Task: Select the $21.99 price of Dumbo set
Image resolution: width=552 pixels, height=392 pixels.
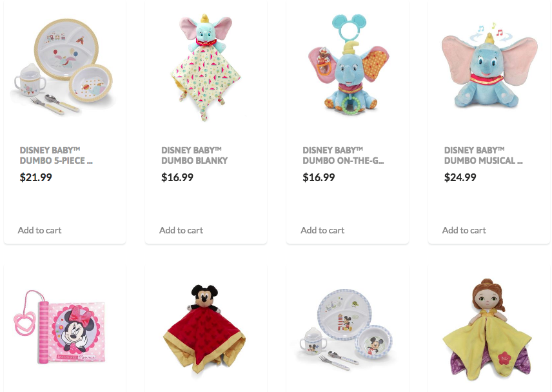Action: coord(36,177)
